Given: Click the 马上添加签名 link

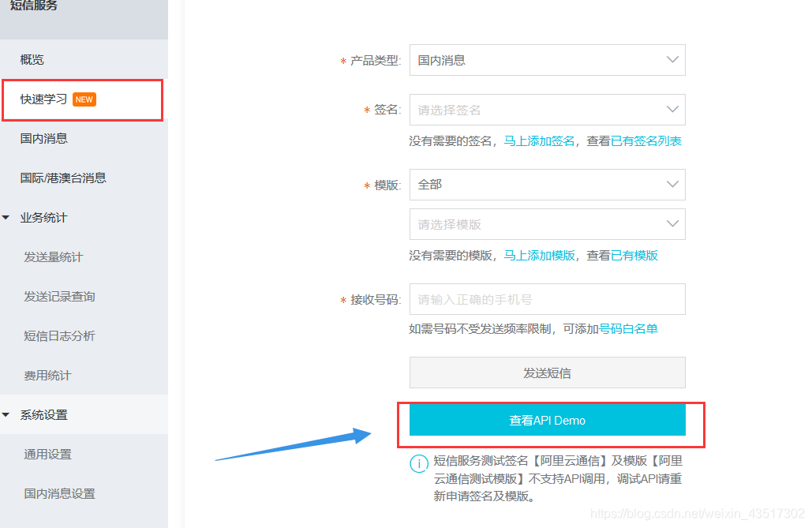Looking at the screenshot, I should (x=539, y=141).
